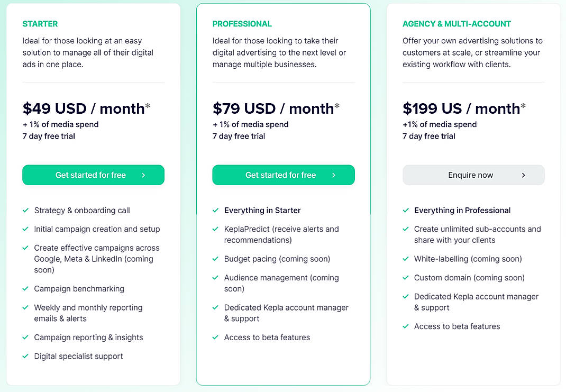Click the arrow in Starter's Get started button

[142, 175]
